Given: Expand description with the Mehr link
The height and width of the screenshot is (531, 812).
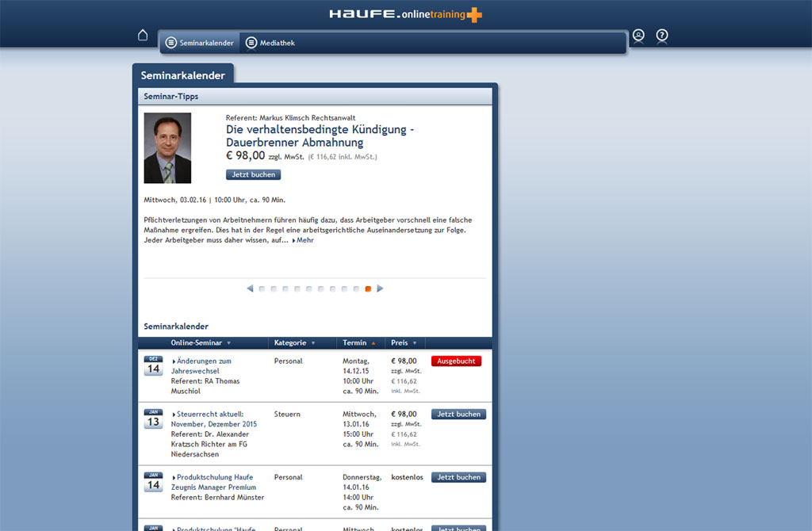Looking at the screenshot, I should 304,240.
